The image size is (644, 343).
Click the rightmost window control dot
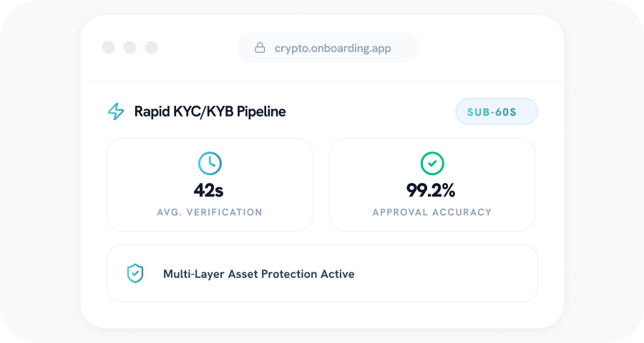coord(151,48)
